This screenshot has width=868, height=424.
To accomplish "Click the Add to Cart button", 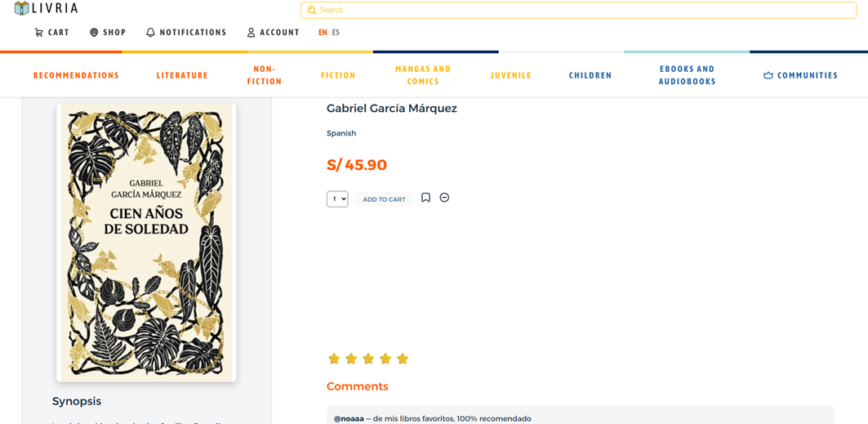I will (x=384, y=199).
